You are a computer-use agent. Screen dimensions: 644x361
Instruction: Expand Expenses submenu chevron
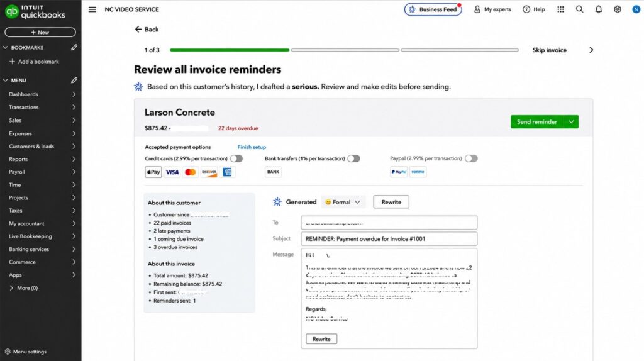coord(74,133)
